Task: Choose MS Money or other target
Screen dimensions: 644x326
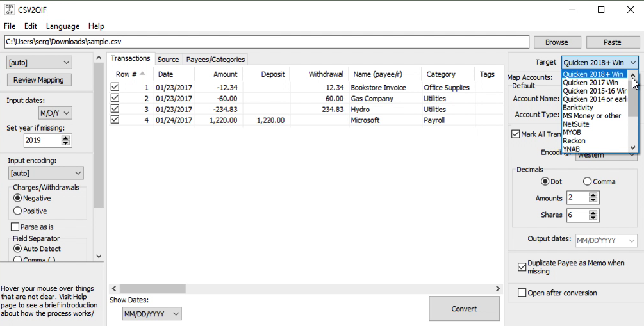Action: click(x=595, y=116)
